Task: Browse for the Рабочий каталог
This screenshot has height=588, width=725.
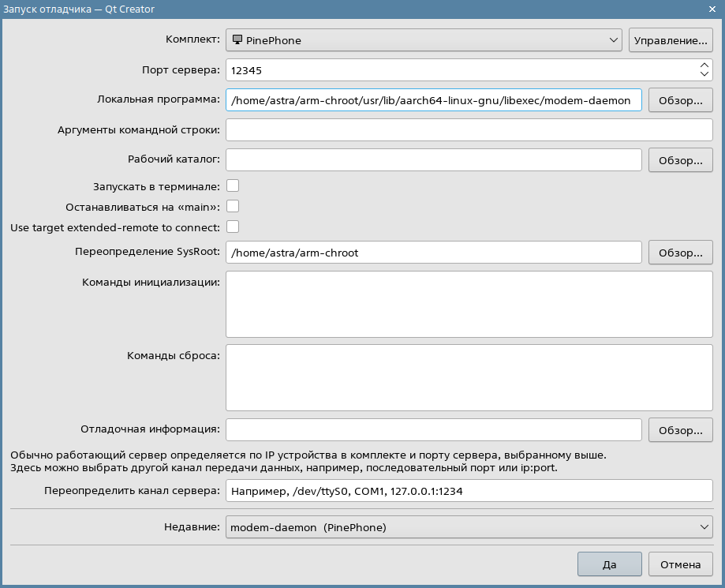Action: [x=680, y=160]
